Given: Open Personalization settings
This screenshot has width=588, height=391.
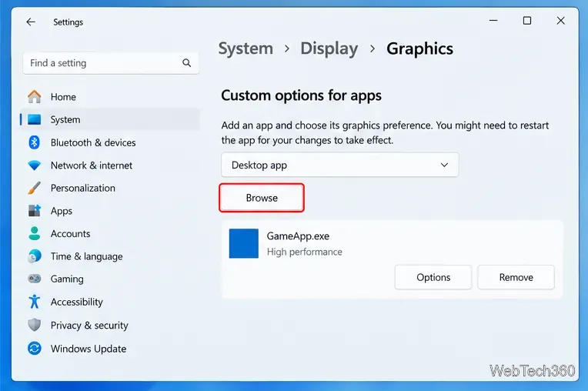Looking at the screenshot, I should (x=110, y=188).
